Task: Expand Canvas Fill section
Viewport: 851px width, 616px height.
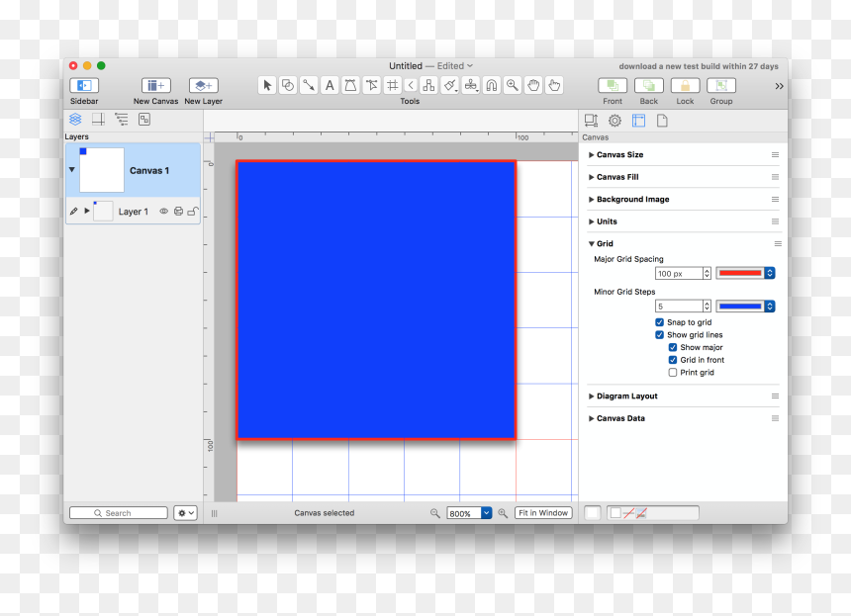Action: [x=591, y=177]
